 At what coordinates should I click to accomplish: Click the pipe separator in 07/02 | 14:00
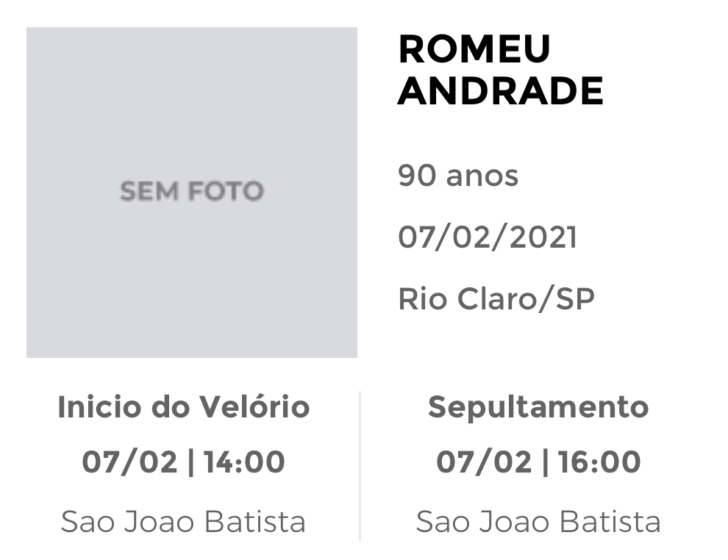click(x=190, y=462)
